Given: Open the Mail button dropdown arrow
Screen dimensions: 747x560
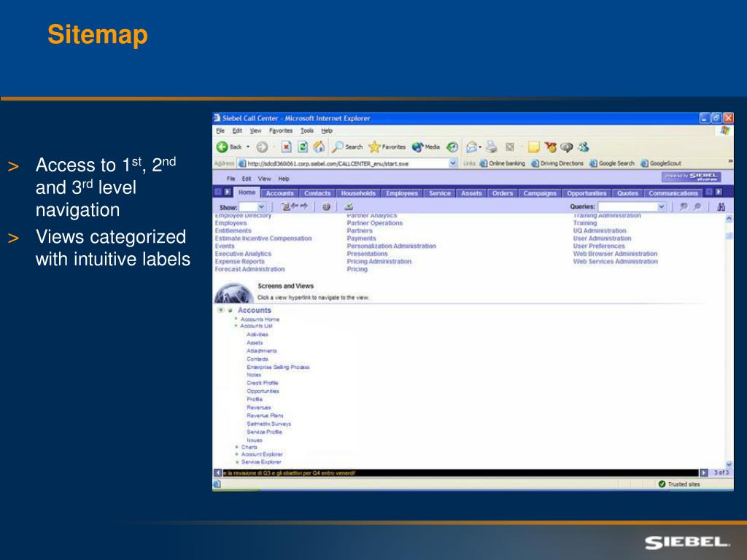Looking at the screenshot, I should [480, 147].
